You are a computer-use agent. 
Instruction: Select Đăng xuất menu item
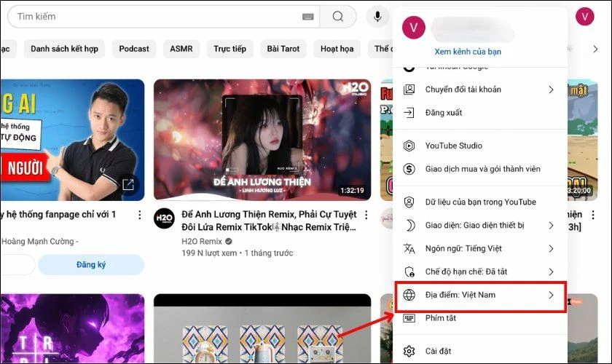(479, 113)
